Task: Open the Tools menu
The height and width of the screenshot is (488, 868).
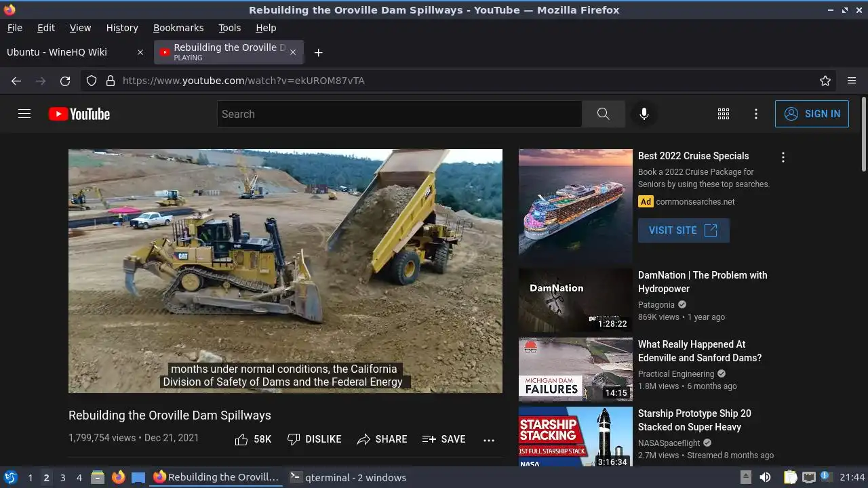Action: (230, 28)
